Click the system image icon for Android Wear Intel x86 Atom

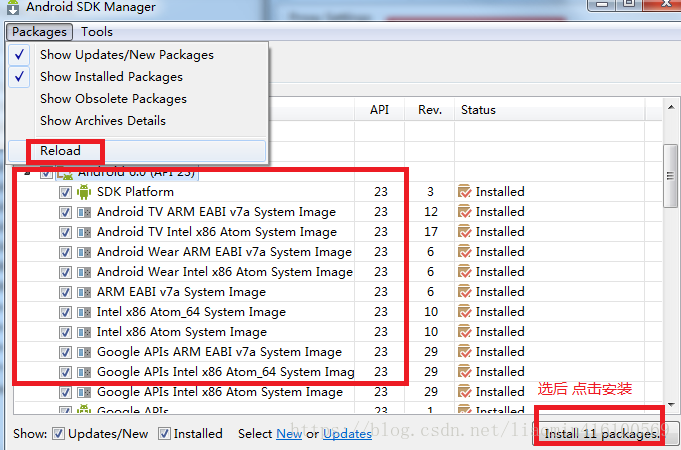click(84, 272)
